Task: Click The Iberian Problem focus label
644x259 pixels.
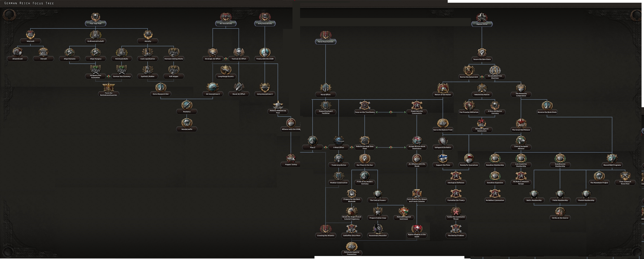Action: pos(456,236)
